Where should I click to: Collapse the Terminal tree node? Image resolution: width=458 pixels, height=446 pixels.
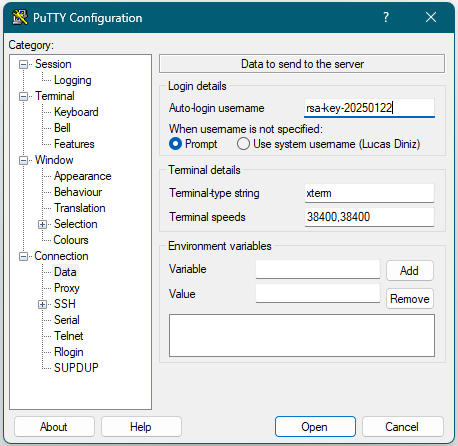tap(23, 96)
